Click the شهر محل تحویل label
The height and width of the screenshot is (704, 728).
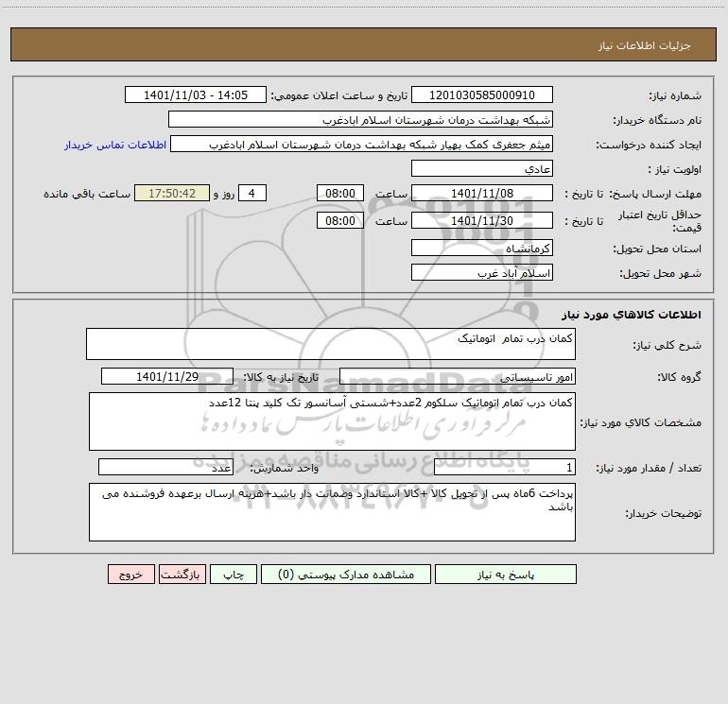coord(660,274)
